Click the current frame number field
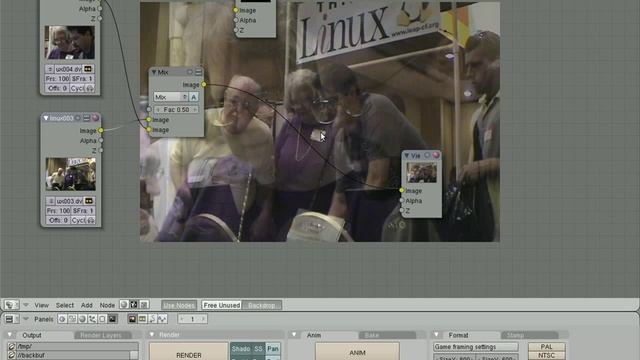 tap(192, 319)
